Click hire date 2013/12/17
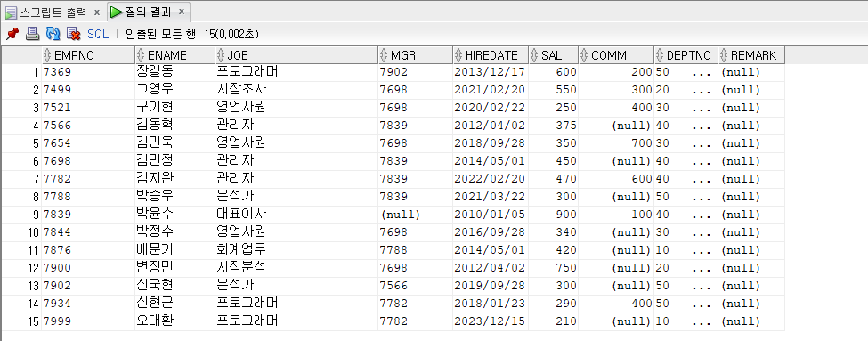This screenshot has height=341, width=868. [490, 72]
